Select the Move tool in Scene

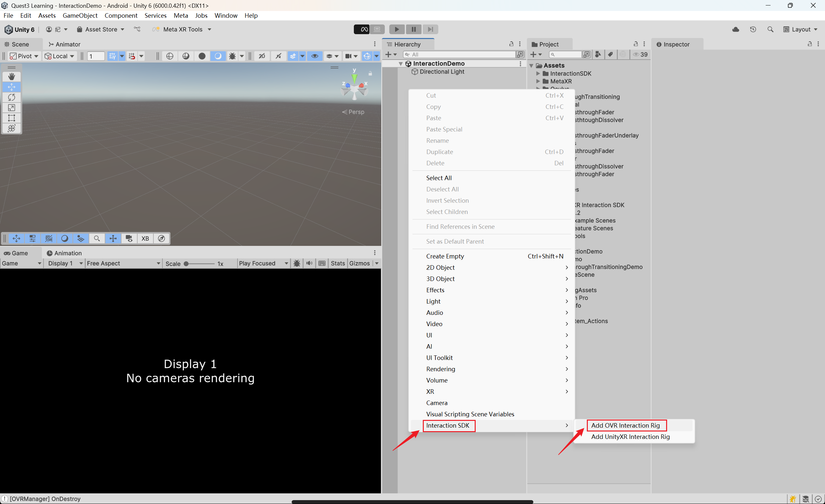(11, 87)
